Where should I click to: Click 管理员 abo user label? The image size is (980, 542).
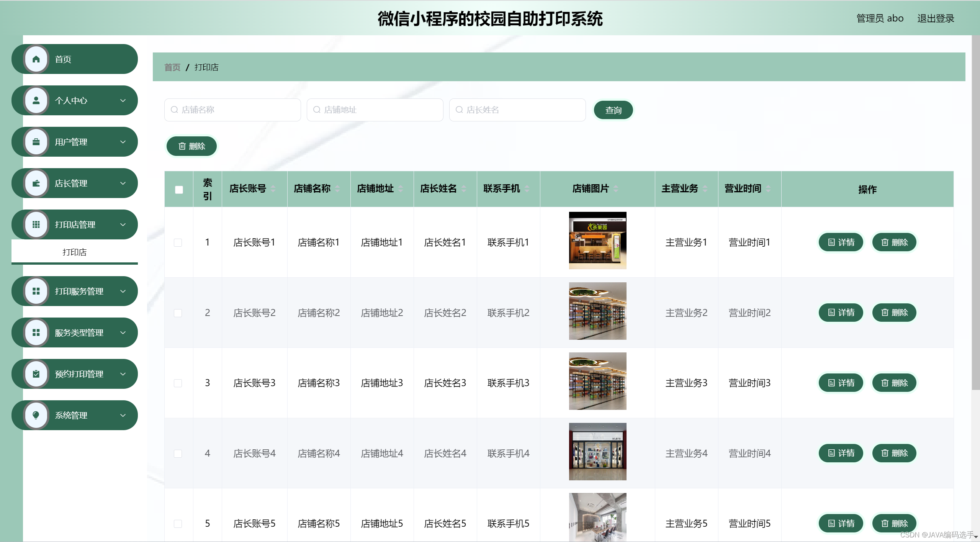pyautogui.click(x=880, y=18)
